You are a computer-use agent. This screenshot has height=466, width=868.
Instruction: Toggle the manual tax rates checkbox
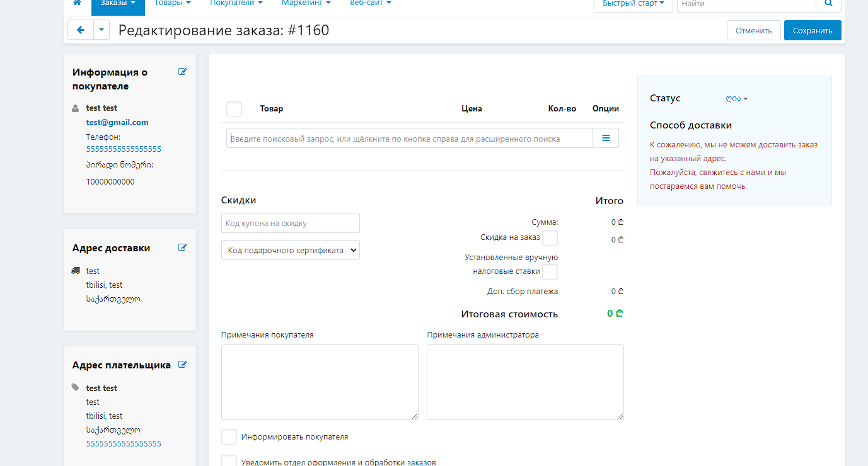click(550, 272)
